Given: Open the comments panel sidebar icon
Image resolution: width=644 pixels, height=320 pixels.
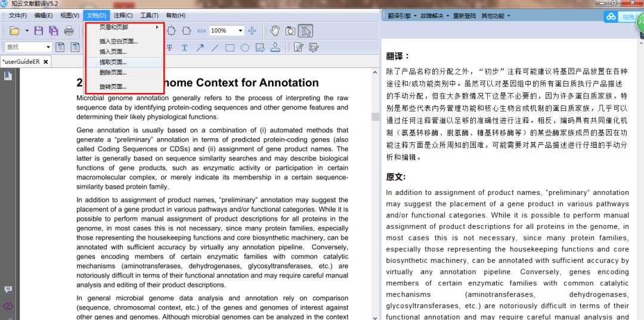Looking at the screenshot, I should (8, 290).
